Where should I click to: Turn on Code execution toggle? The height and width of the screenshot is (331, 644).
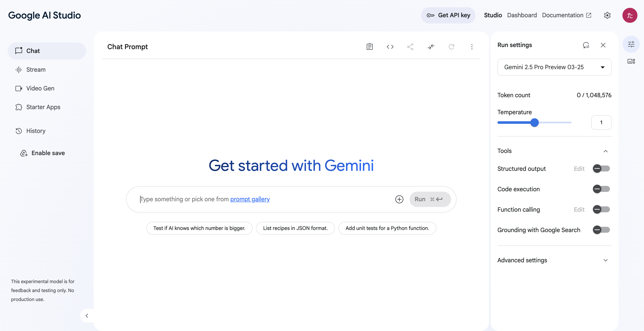pos(601,189)
